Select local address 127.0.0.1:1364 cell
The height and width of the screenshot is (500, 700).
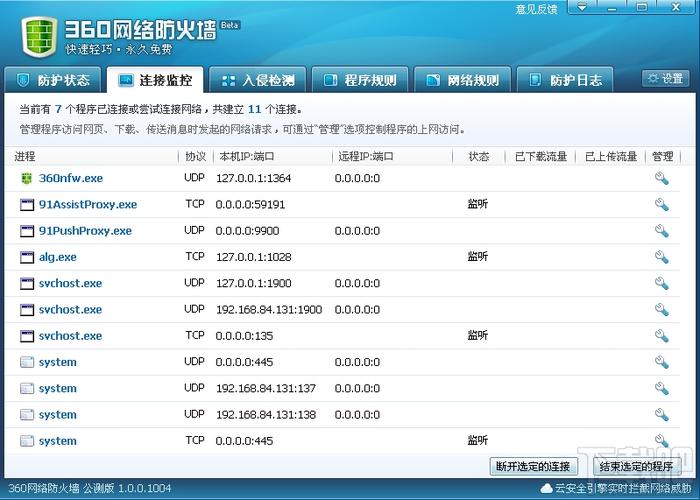[254, 178]
